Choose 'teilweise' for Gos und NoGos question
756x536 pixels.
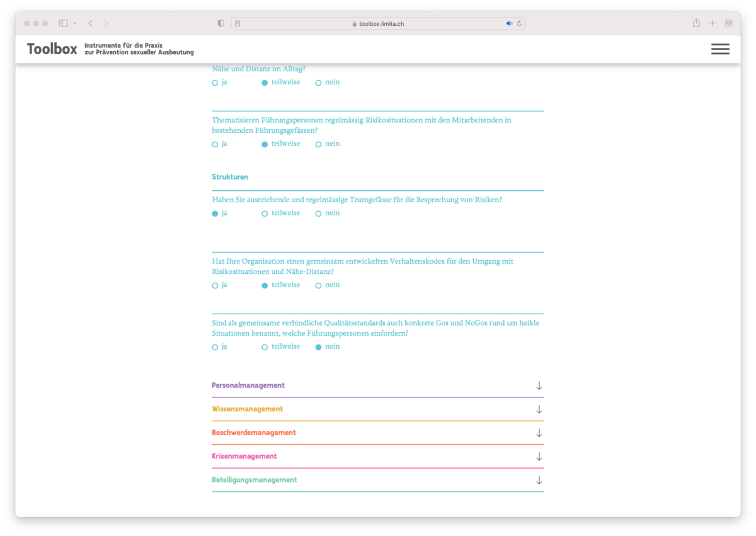point(265,347)
